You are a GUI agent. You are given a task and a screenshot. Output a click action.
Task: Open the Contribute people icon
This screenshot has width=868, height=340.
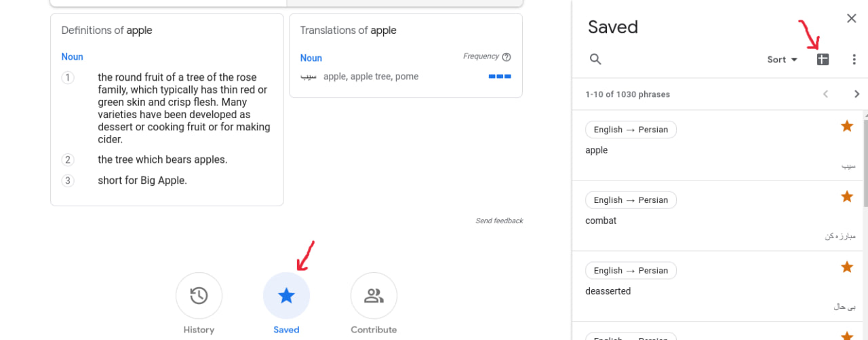[374, 296]
